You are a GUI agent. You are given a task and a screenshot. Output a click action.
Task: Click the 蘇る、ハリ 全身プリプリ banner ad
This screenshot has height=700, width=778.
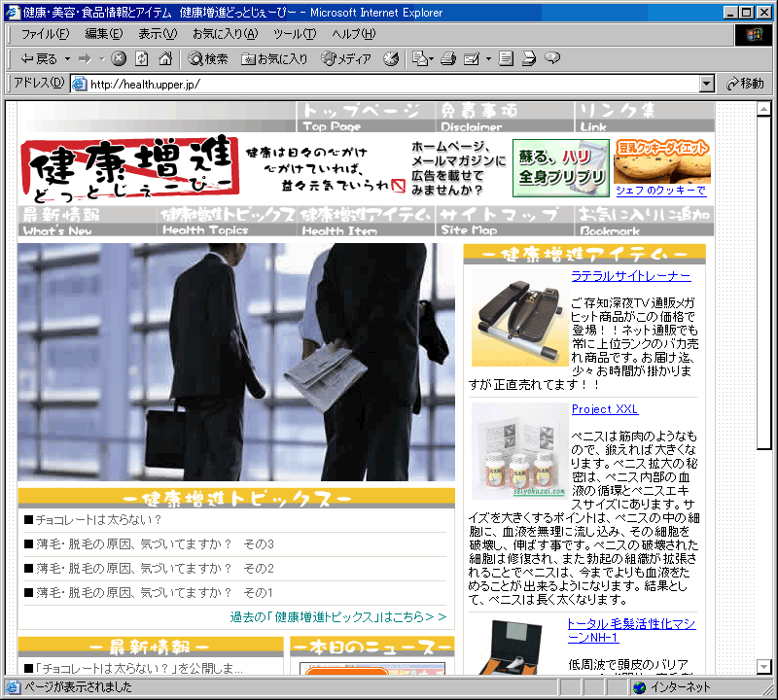point(561,168)
